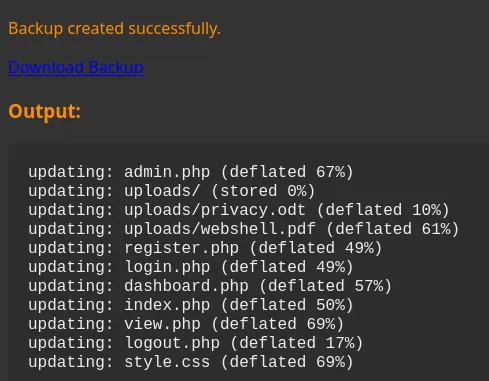Click the uploads/webshell.pdf output line

pyautogui.click(x=244, y=229)
